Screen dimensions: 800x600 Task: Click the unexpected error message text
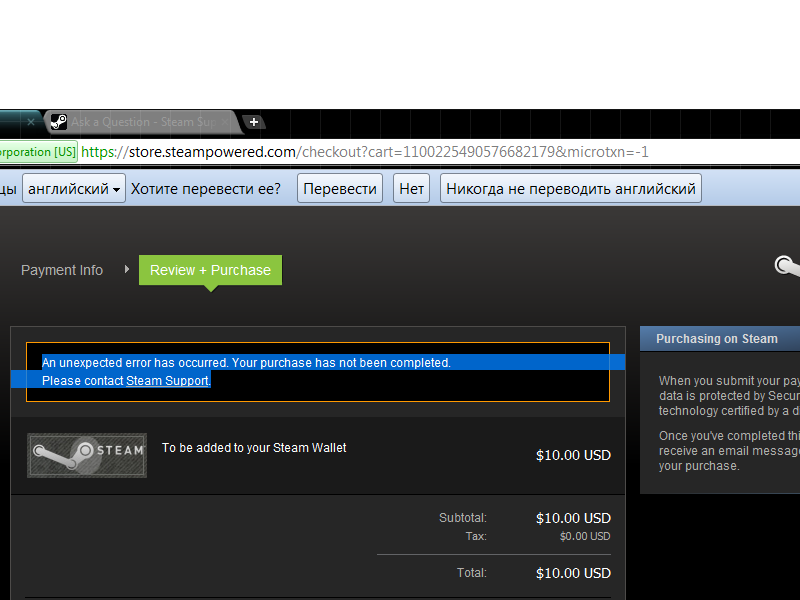246,363
